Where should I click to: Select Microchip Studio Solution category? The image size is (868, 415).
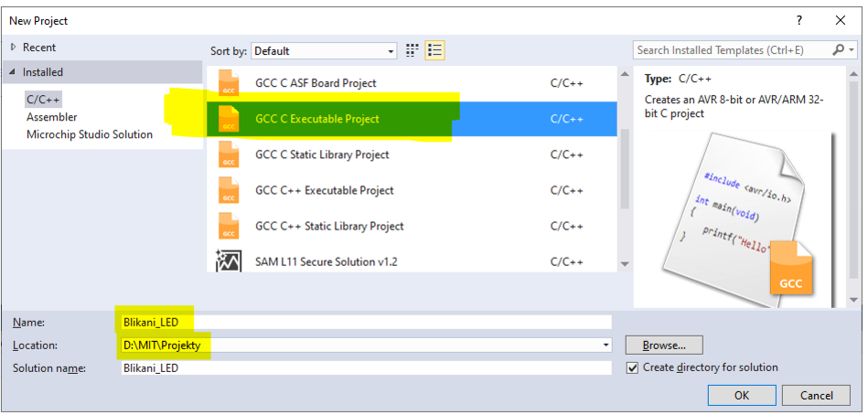(x=90, y=134)
